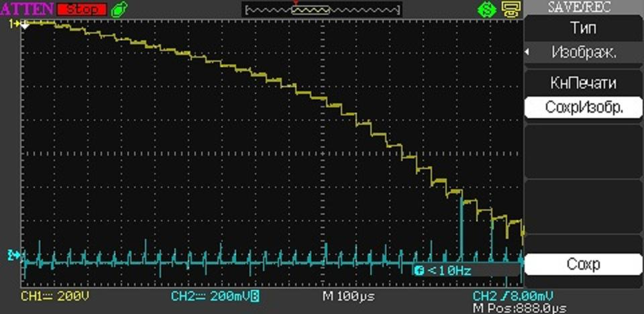Click the bandwidth limit B icon
The width and height of the screenshot is (644, 314).
click(256, 296)
